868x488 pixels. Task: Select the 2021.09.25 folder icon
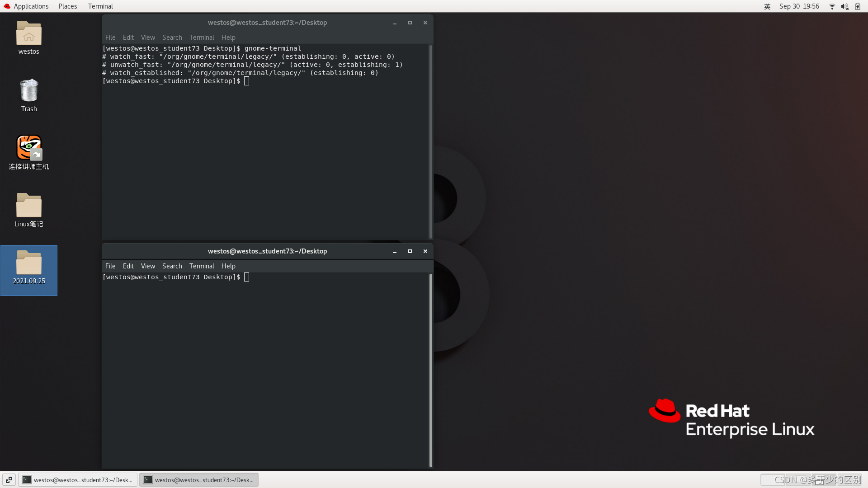pos(28,263)
